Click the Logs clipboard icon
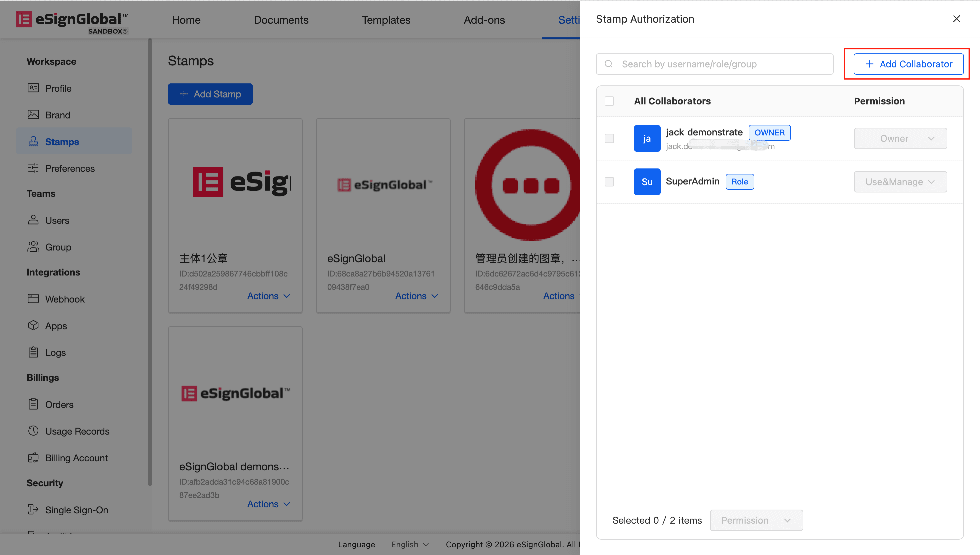The height and width of the screenshot is (555, 980). (33, 352)
